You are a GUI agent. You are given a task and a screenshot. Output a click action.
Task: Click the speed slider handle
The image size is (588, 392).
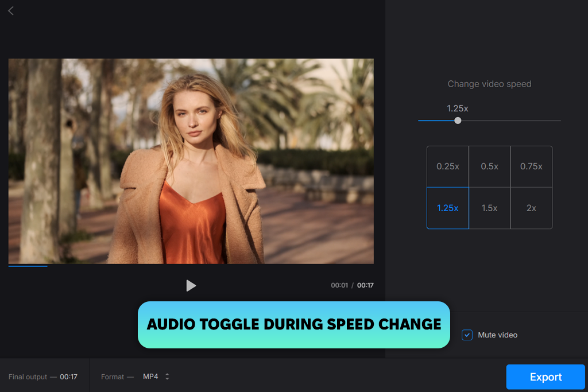(x=458, y=121)
